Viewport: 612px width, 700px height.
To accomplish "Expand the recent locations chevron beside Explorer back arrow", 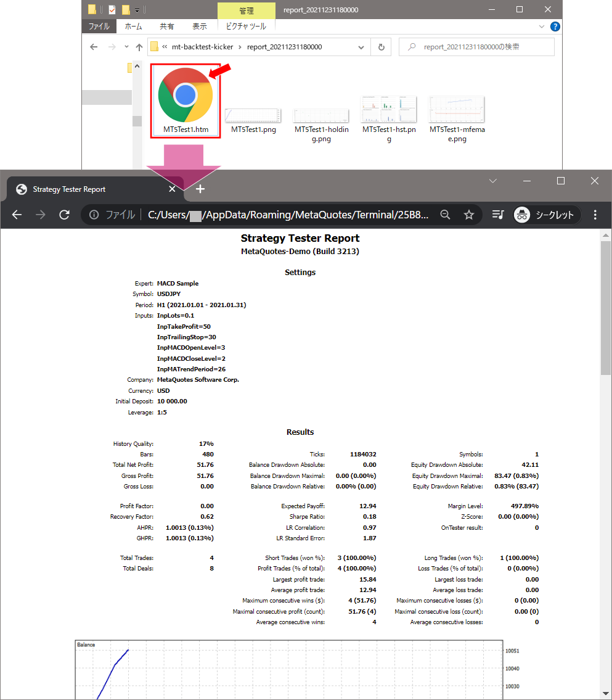I will (x=126, y=47).
